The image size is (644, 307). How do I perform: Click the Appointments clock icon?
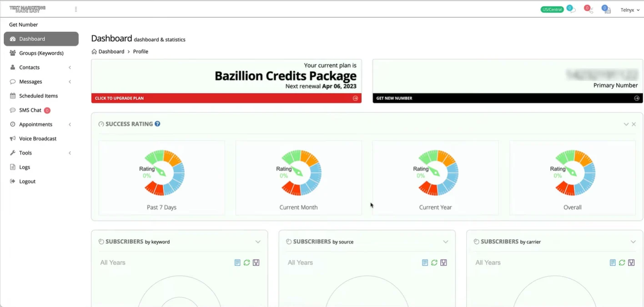(x=13, y=124)
